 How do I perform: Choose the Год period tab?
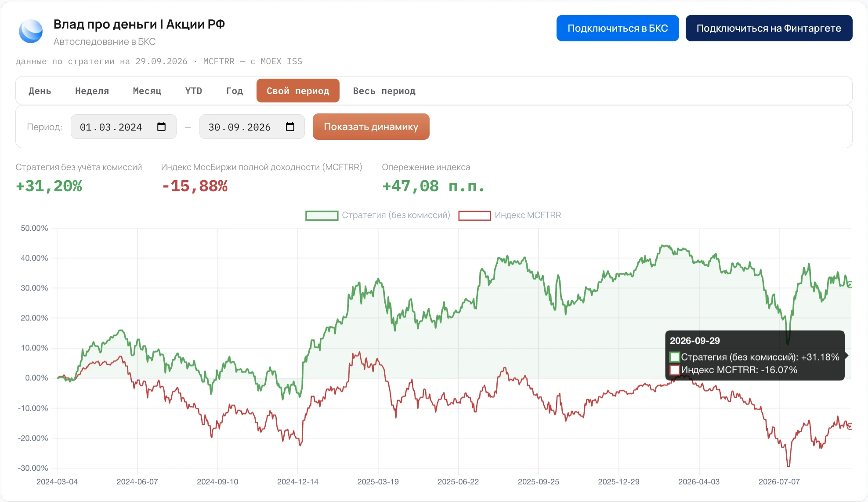(x=235, y=91)
